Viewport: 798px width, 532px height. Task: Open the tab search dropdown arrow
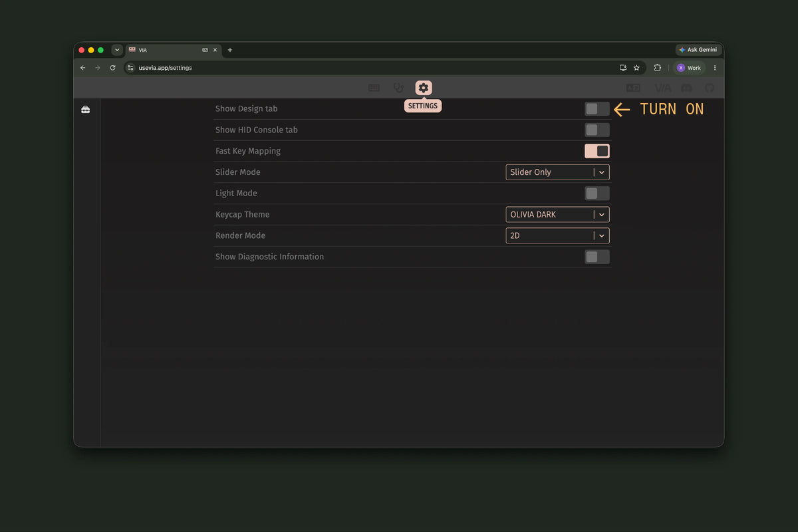(117, 50)
